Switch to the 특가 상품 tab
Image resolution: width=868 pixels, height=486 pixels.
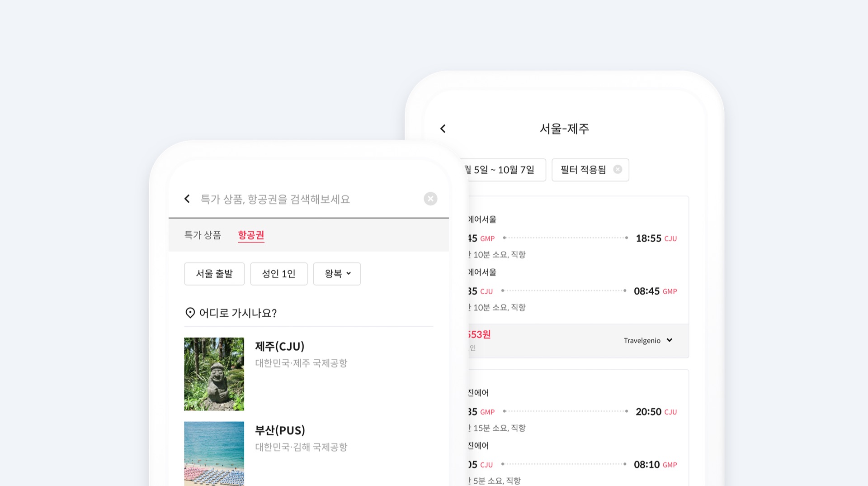(203, 235)
